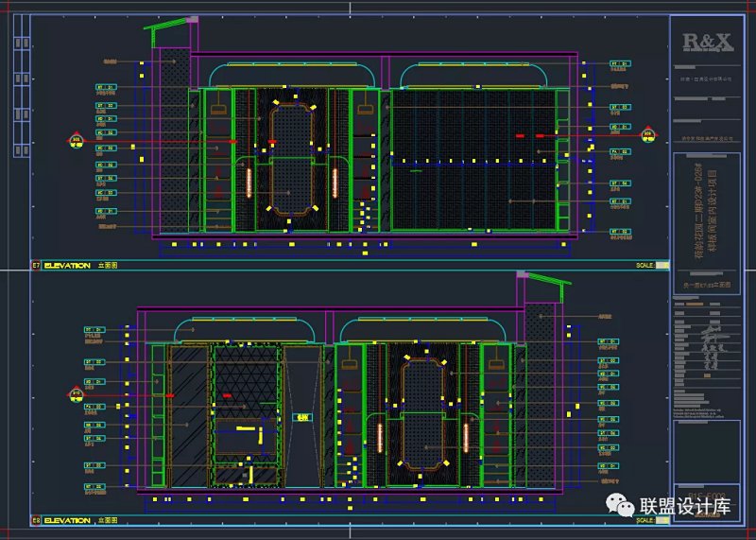Select the octagonal mirror frame in lower elevation

tap(424, 414)
